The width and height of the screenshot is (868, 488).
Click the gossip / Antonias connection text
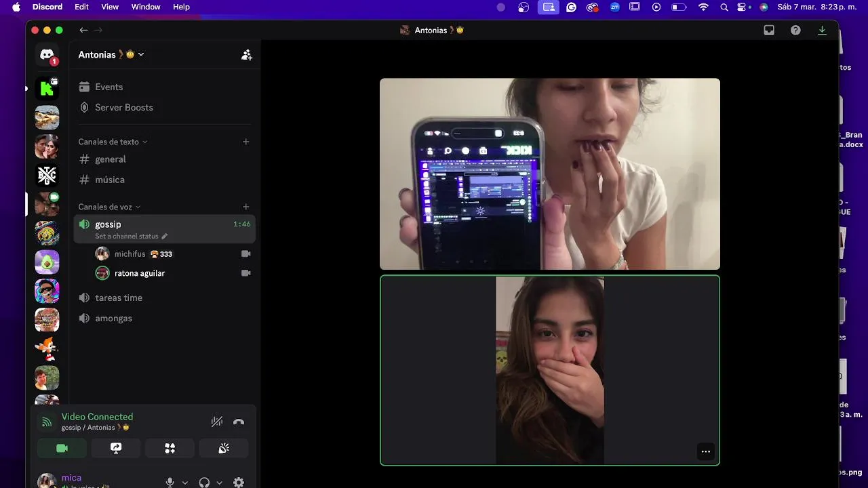(x=95, y=428)
